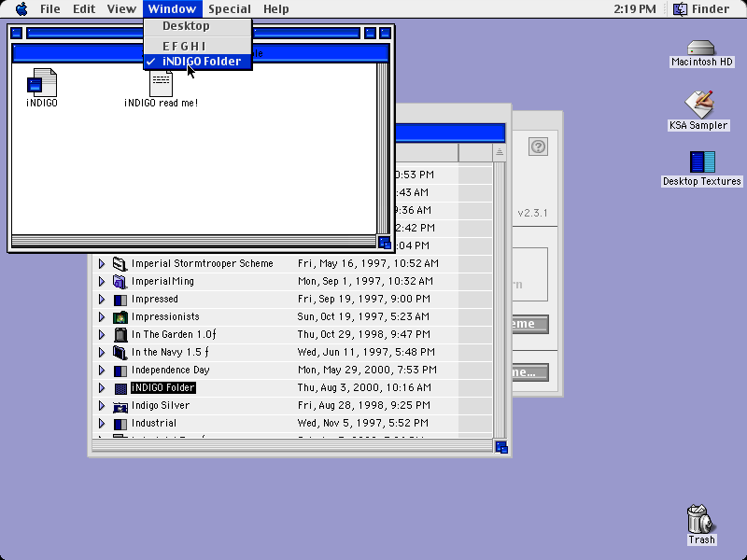
Task: Choose checked iNDIGO Folder in Window menu
Action: tap(198, 62)
